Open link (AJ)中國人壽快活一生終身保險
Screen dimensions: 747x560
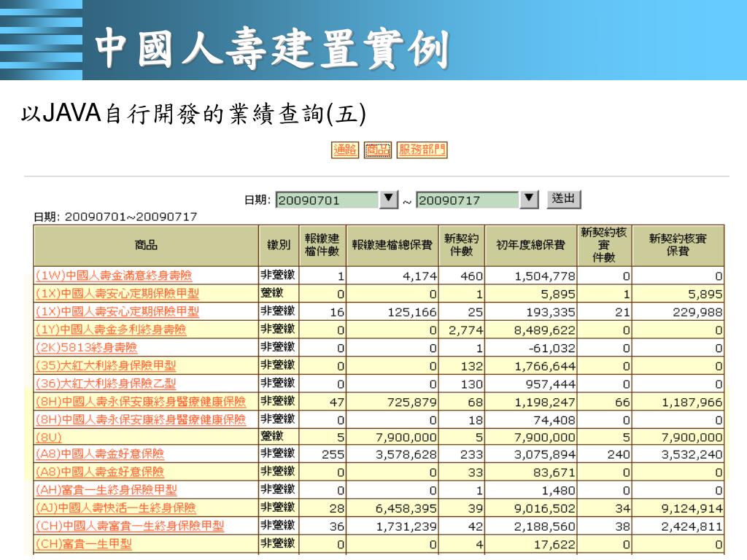[x=116, y=508]
